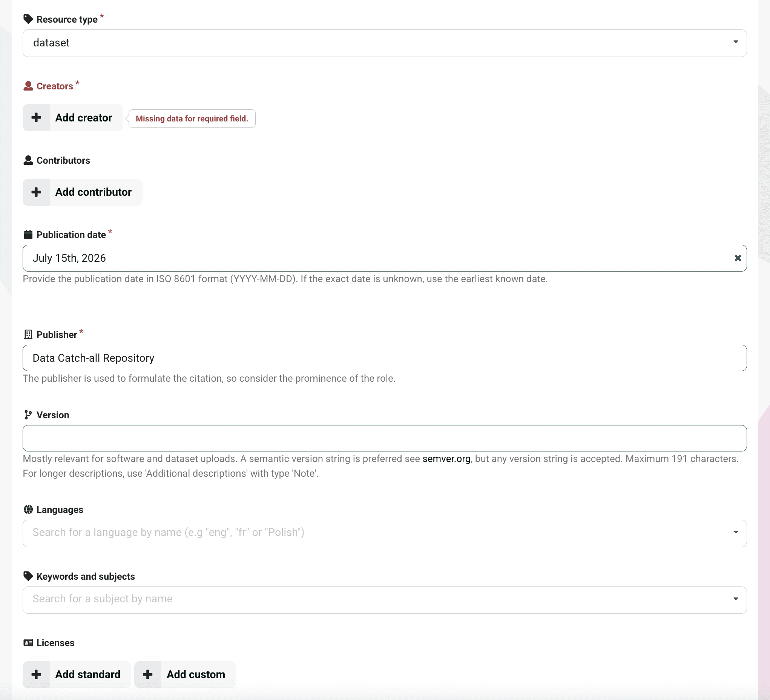Click the ISO 8601 format hint text
This screenshot has width=770, height=700.
point(285,279)
